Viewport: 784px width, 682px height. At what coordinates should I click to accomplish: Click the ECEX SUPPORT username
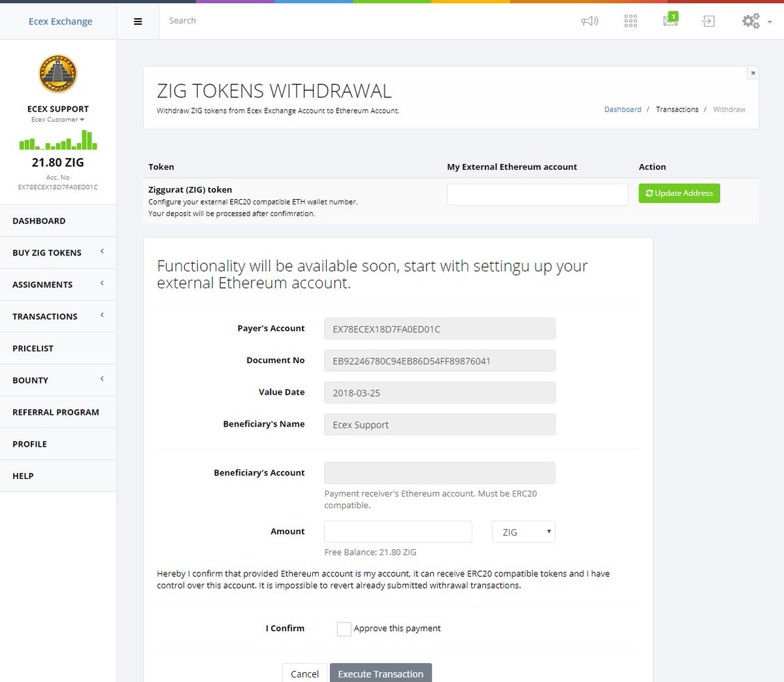[x=58, y=109]
